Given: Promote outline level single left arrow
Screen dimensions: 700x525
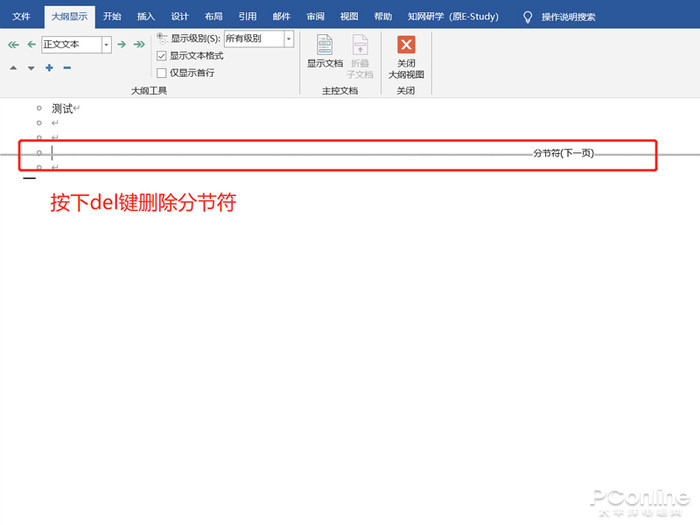Looking at the screenshot, I should (x=31, y=44).
